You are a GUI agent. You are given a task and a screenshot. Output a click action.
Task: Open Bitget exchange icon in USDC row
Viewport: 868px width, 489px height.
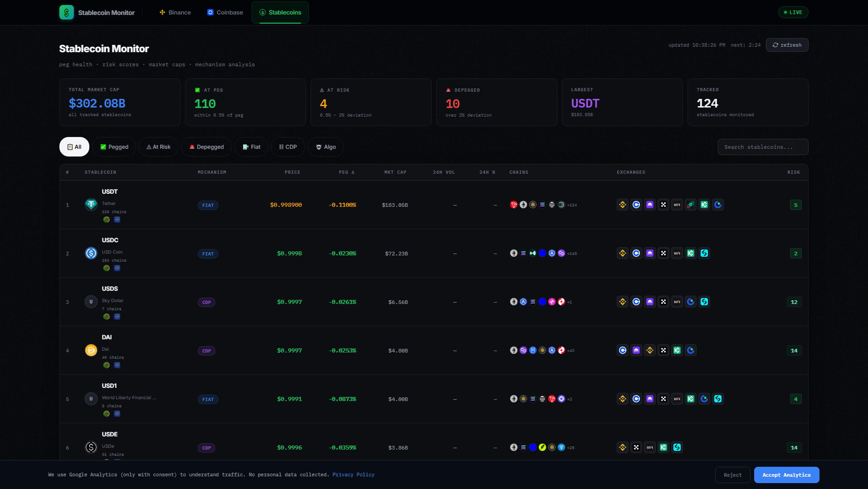pos(704,253)
